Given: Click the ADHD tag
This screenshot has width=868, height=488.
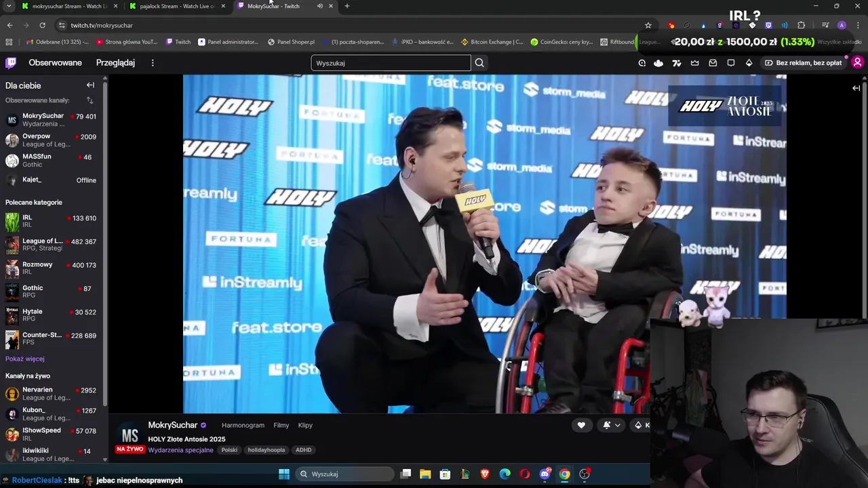Looking at the screenshot, I should click(303, 450).
